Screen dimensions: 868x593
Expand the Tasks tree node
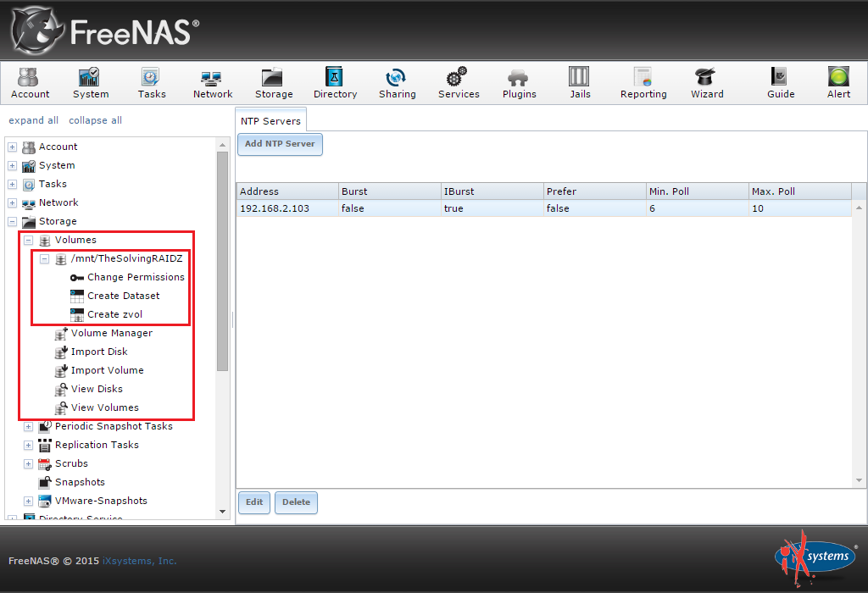coord(12,184)
